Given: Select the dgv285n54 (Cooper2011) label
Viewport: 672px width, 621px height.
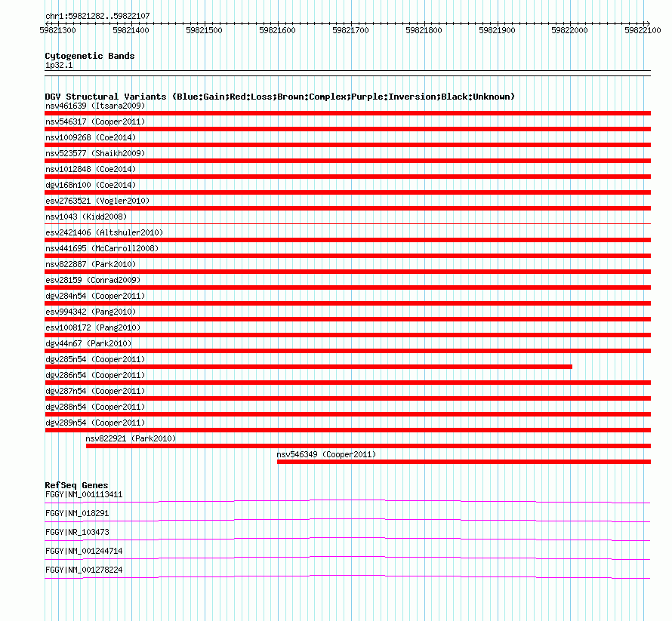Looking at the screenshot, I should pos(95,359).
